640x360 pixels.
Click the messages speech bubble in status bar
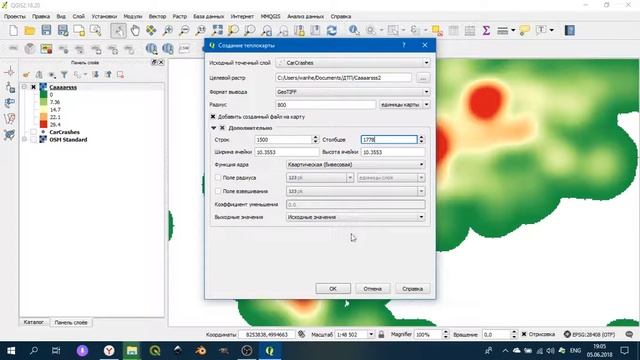(629, 334)
